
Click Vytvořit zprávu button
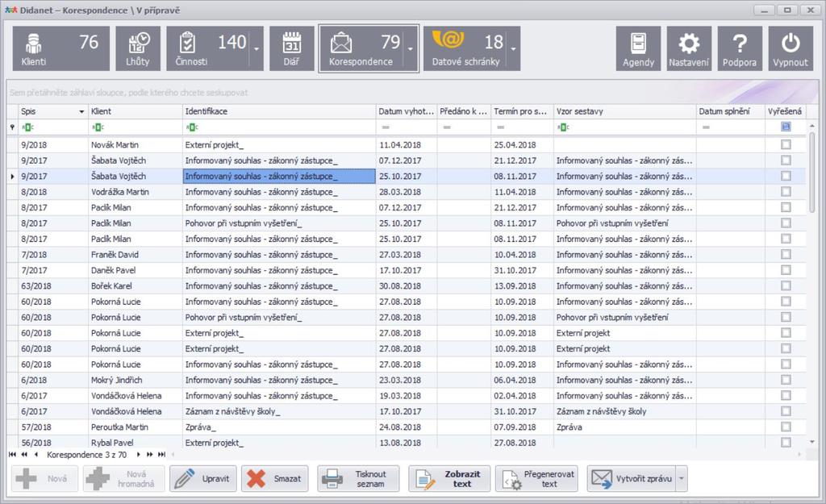(632, 479)
